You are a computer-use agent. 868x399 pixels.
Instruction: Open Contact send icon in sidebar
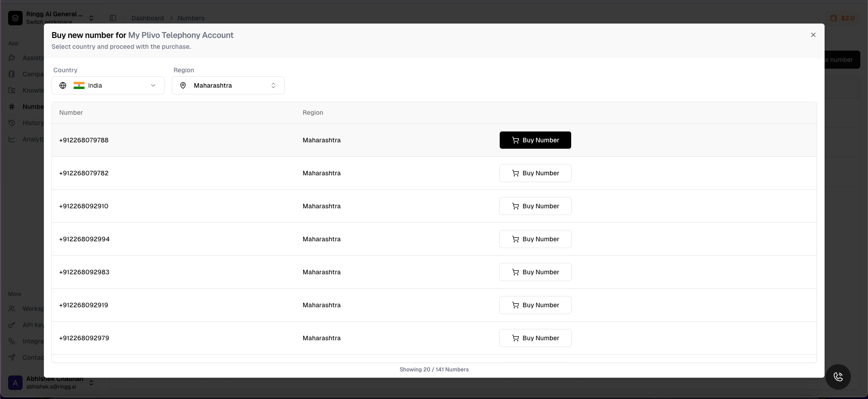pyautogui.click(x=12, y=357)
